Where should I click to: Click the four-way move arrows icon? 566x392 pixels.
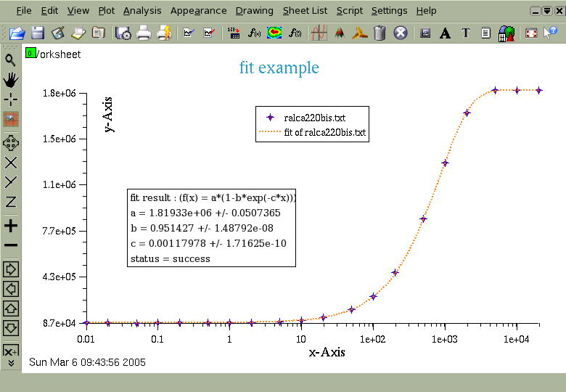point(10,143)
